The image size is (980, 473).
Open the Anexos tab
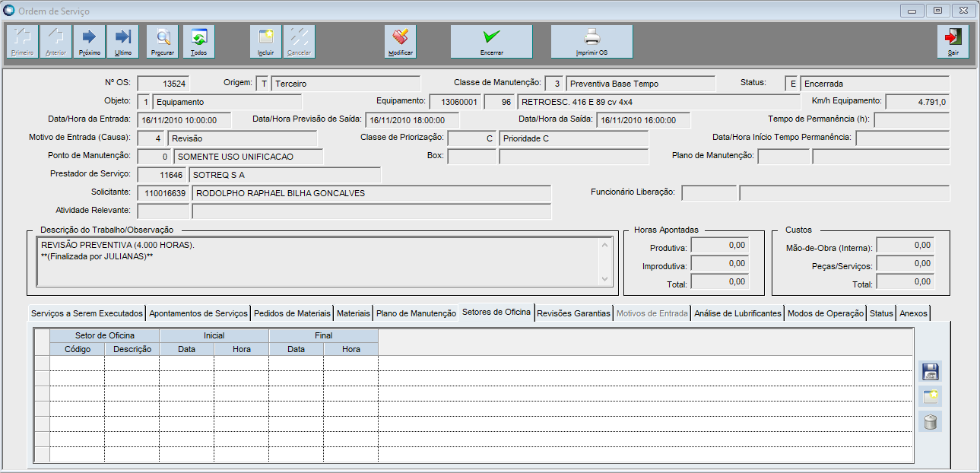[913, 313]
